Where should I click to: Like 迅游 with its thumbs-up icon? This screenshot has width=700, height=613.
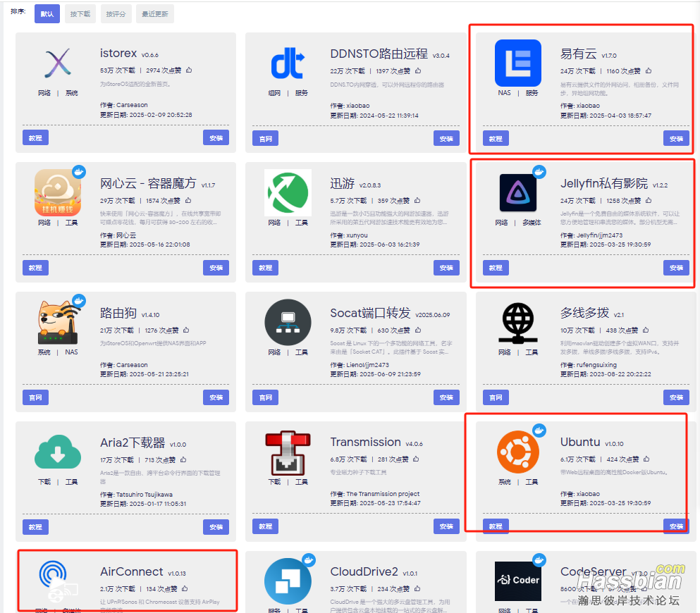click(x=417, y=200)
